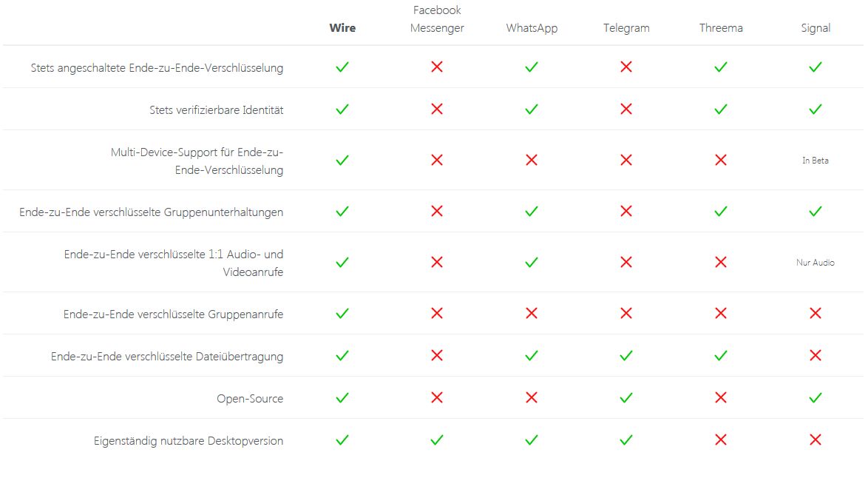Click Facebook Messenger's green check for Desktopversion
The width and height of the screenshot is (868, 478).
[437, 440]
